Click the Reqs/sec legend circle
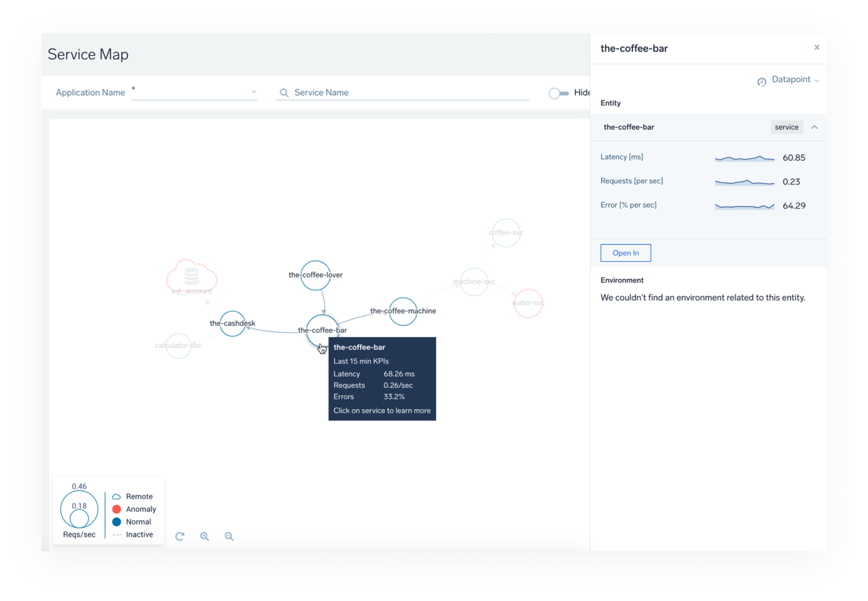This screenshot has width=868, height=601. 79,509
